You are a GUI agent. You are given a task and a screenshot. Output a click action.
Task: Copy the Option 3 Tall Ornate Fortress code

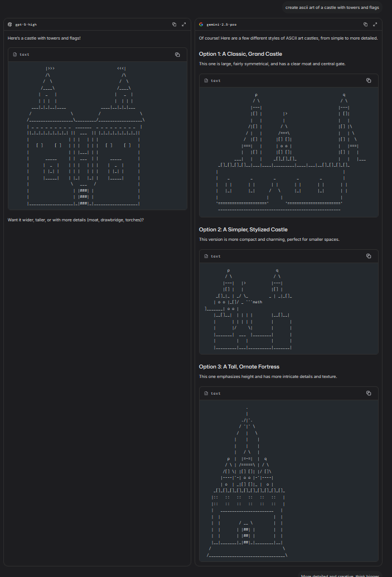tap(369, 394)
